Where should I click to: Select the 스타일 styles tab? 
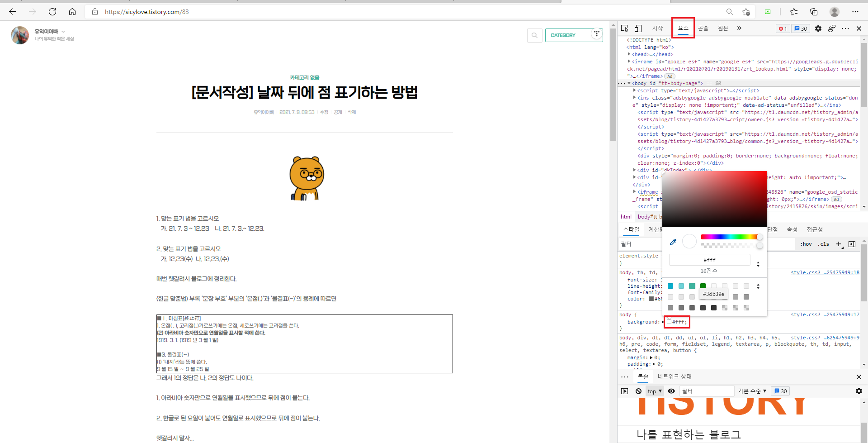point(631,229)
